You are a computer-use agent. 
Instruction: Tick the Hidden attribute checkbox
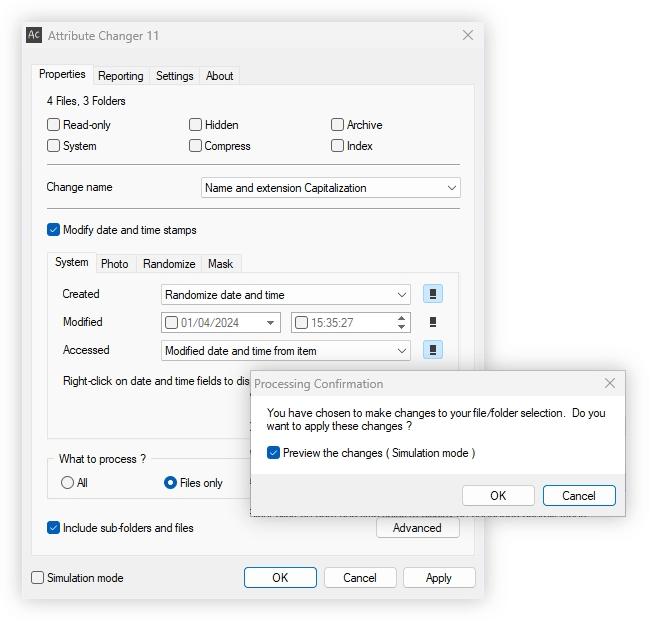click(x=196, y=125)
